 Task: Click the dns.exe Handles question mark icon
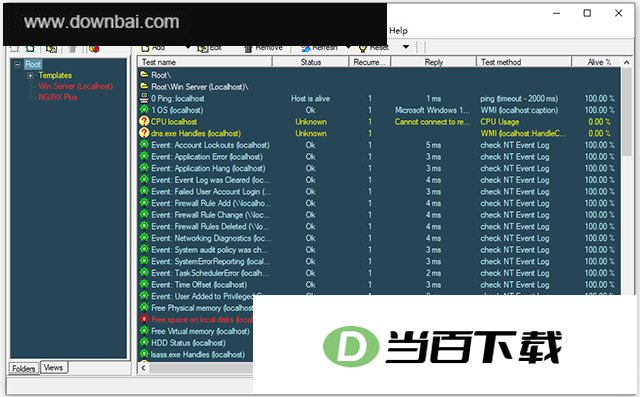coord(144,133)
